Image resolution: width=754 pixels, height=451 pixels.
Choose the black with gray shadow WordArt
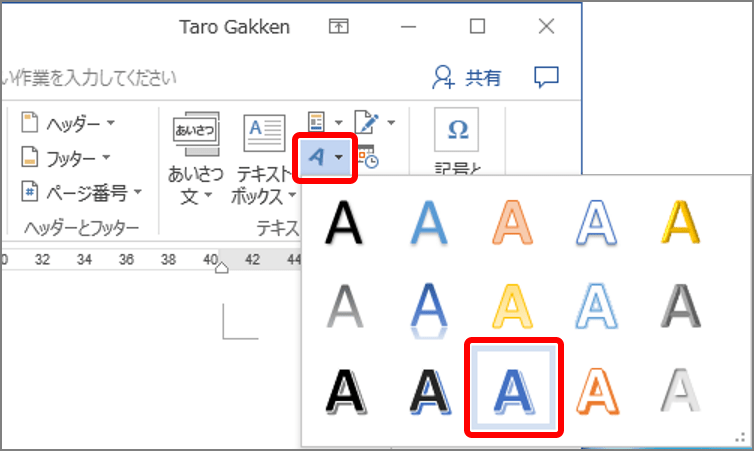[345, 391]
